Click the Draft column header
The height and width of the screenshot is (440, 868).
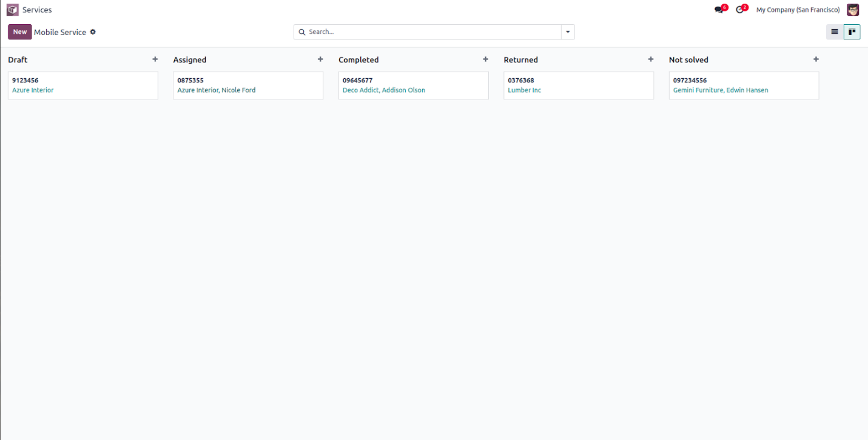pyautogui.click(x=18, y=60)
